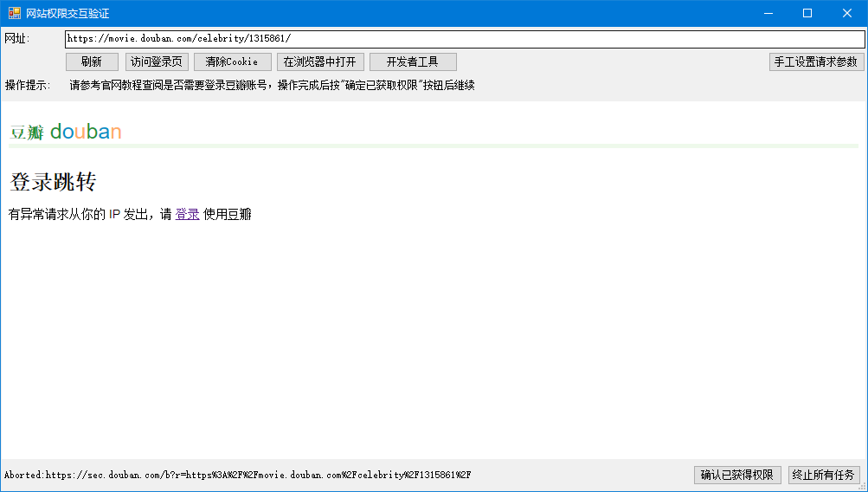Click the 豆瓣 douban logo
This screenshot has width=868, height=492.
tap(65, 132)
